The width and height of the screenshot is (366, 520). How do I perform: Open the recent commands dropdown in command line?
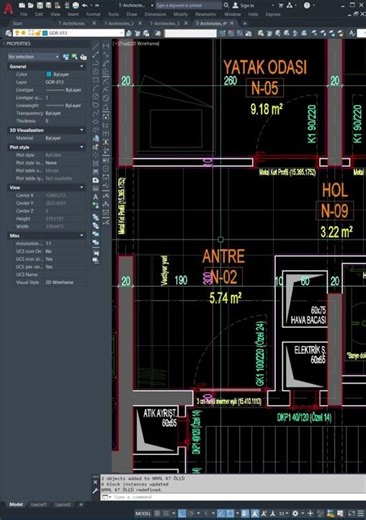(x=106, y=497)
